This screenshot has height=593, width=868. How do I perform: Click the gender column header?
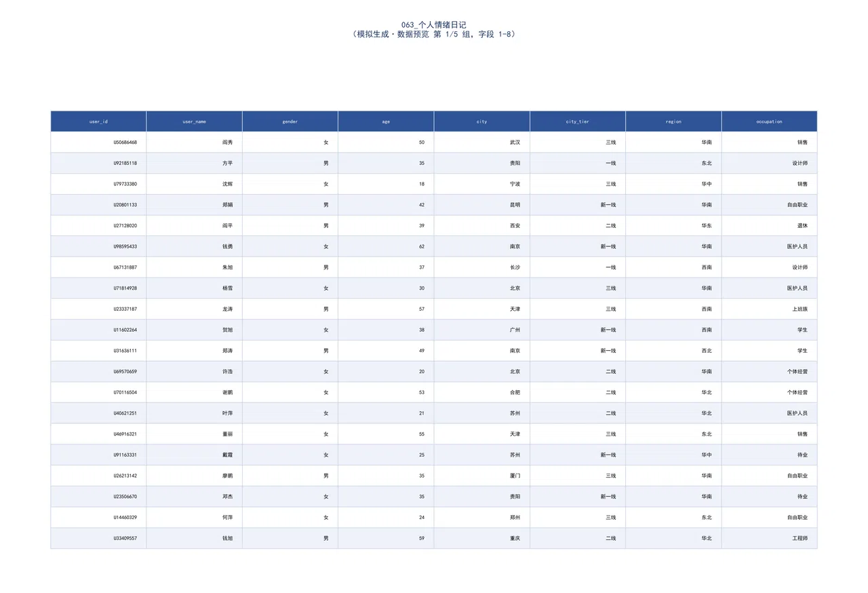click(290, 121)
